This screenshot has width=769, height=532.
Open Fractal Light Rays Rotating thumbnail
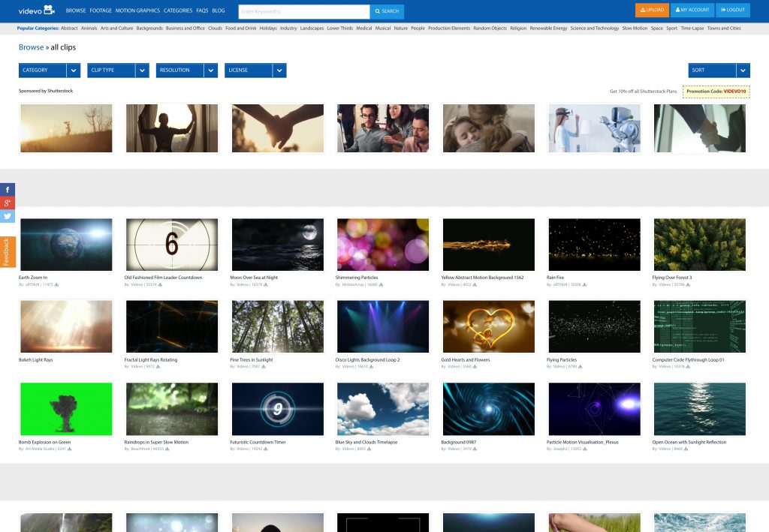point(172,326)
